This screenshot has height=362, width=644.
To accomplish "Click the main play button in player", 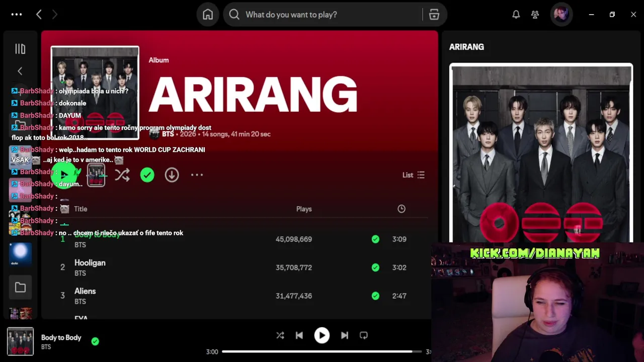I will [322, 335].
